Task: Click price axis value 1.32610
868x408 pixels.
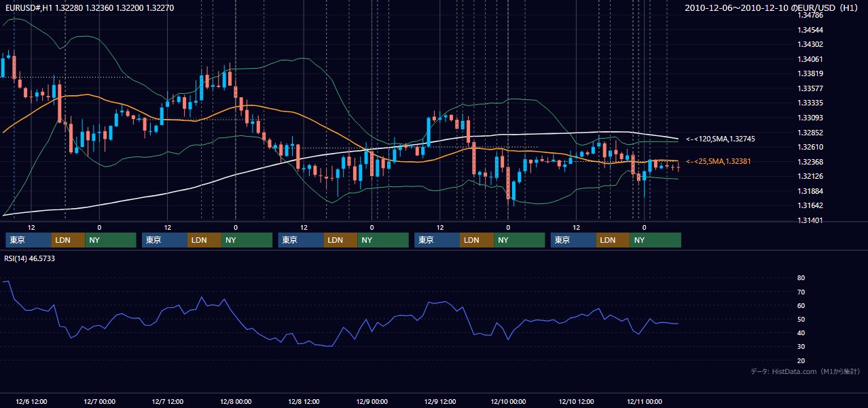Action: click(810, 147)
